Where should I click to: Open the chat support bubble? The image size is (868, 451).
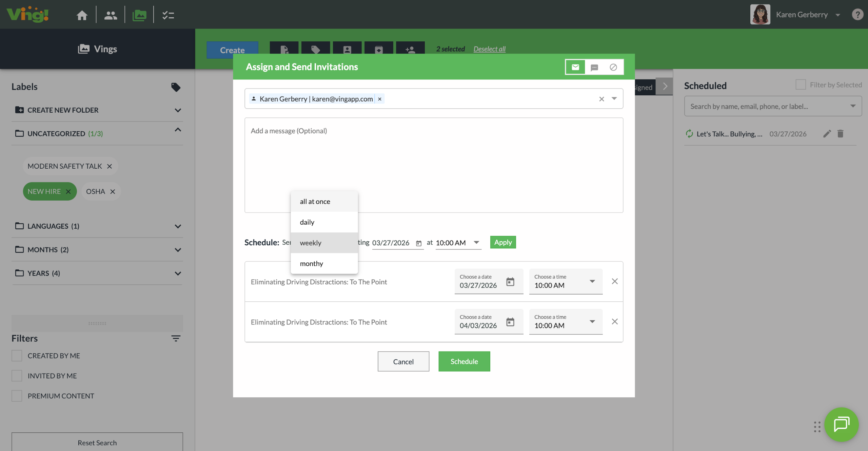tap(841, 424)
